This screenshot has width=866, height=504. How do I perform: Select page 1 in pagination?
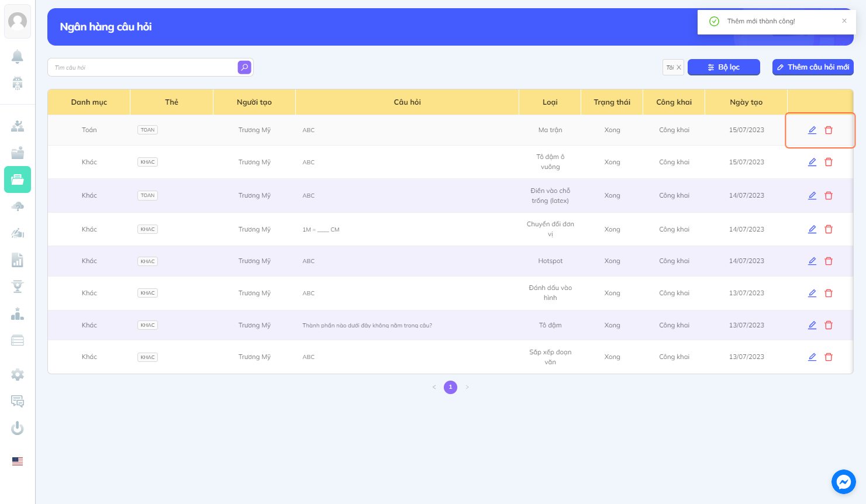450,387
